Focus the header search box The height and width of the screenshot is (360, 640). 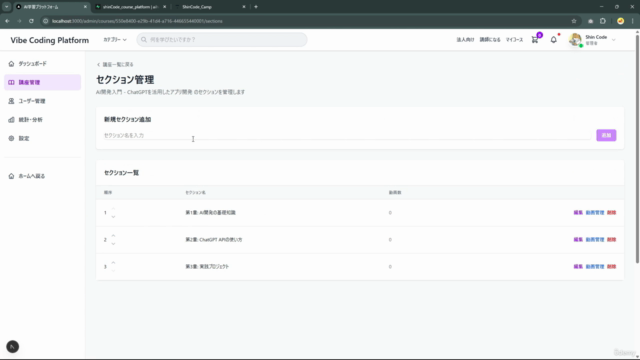coord(222,40)
